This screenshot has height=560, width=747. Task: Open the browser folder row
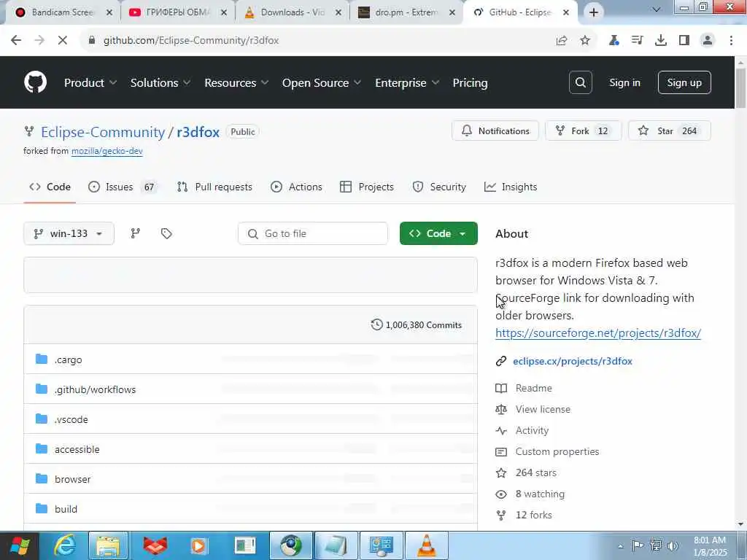pos(251,478)
